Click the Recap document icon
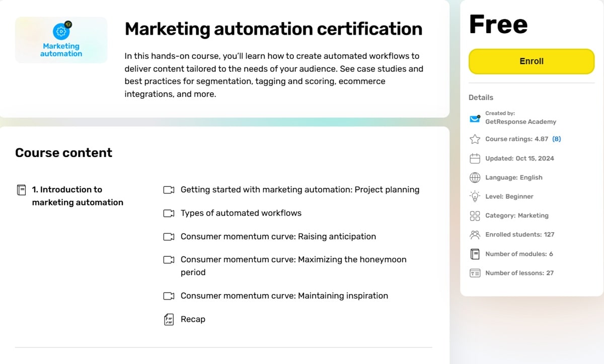The height and width of the screenshot is (364, 604). pos(169,319)
